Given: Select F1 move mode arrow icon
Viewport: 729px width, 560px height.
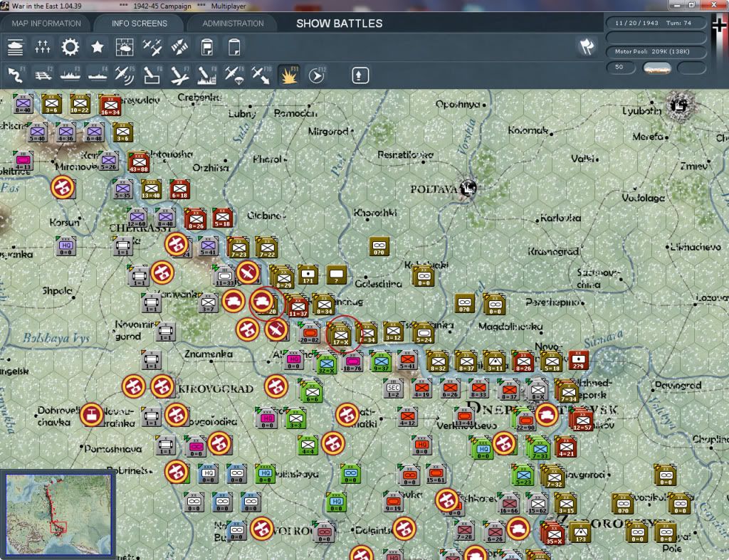Looking at the screenshot, I should (16, 75).
